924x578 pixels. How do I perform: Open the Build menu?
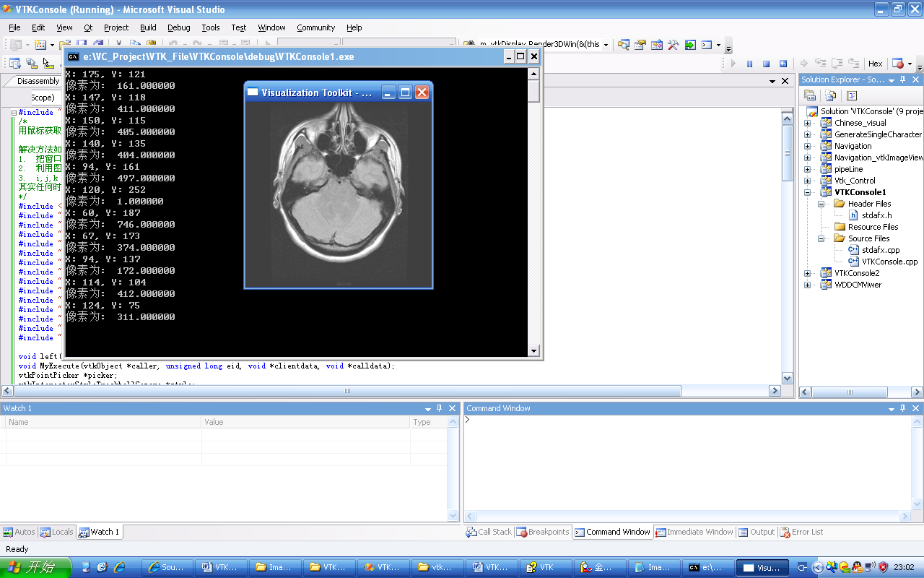148,27
